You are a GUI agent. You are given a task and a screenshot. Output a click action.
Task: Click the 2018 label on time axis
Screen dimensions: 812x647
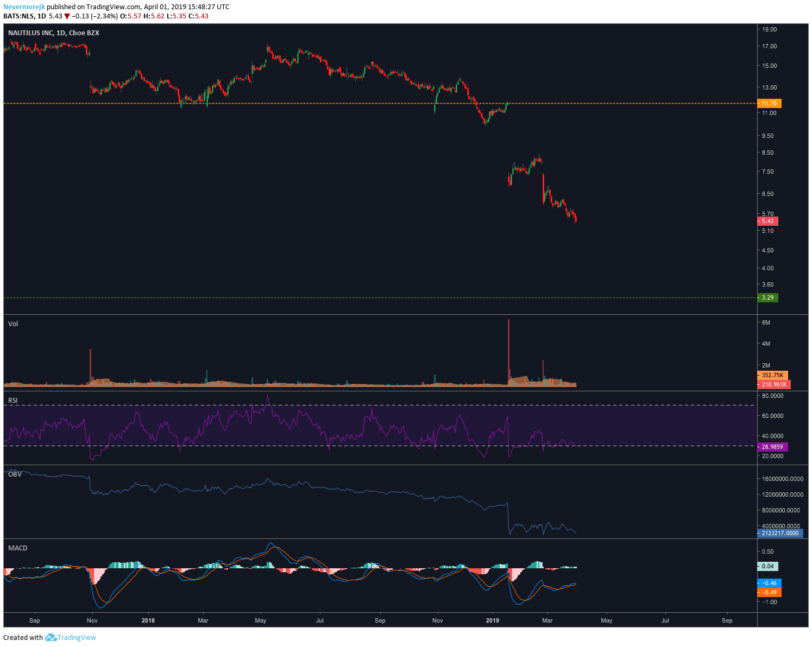point(148,620)
